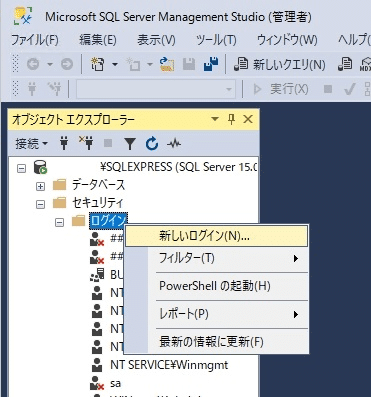Choose 新しいログイン(N)... from context menu
Image resolution: width=371 pixels, height=397 pixels.
pos(216,236)
